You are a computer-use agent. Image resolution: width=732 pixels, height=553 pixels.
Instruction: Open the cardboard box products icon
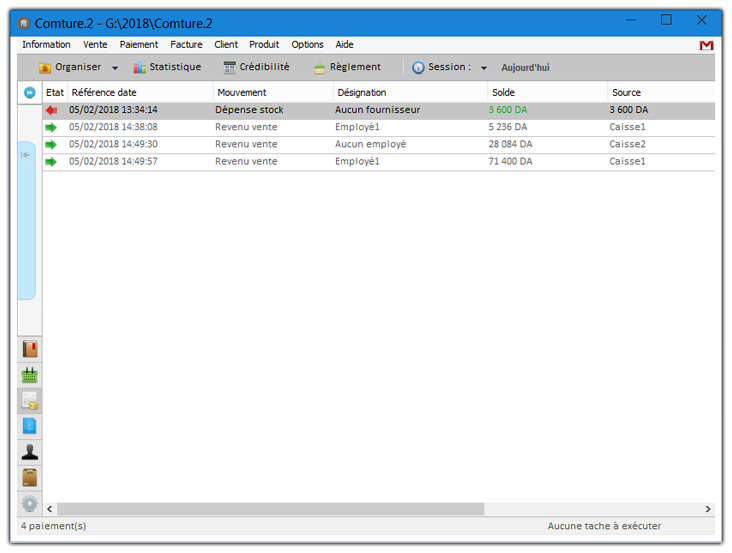pyautogui.click(x=30, y=478)
